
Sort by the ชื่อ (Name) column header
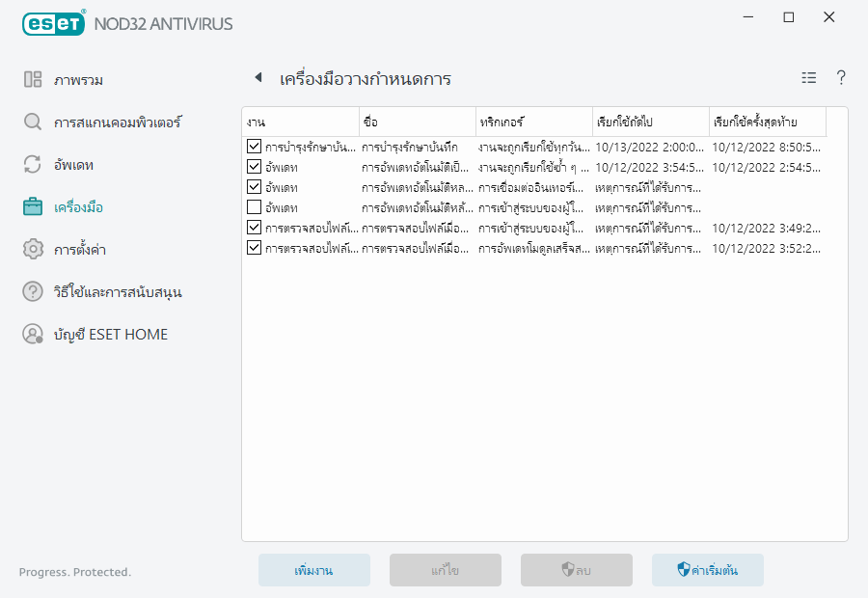coord(417,122)
